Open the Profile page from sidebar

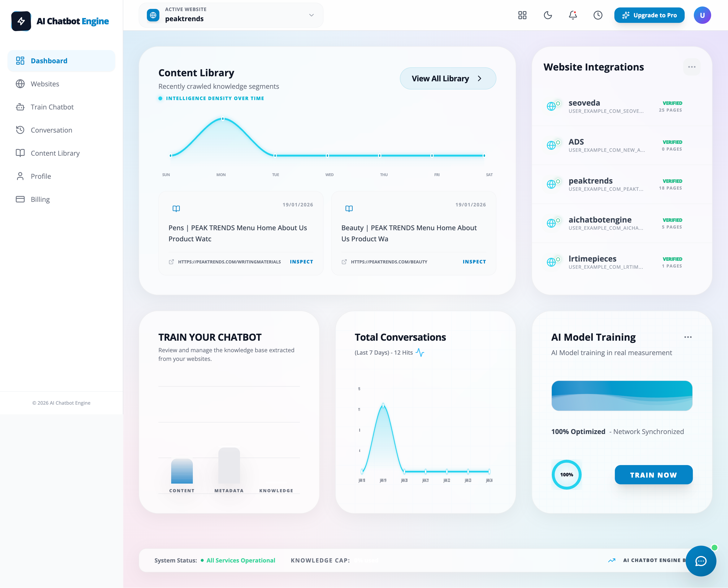(41, 176)
